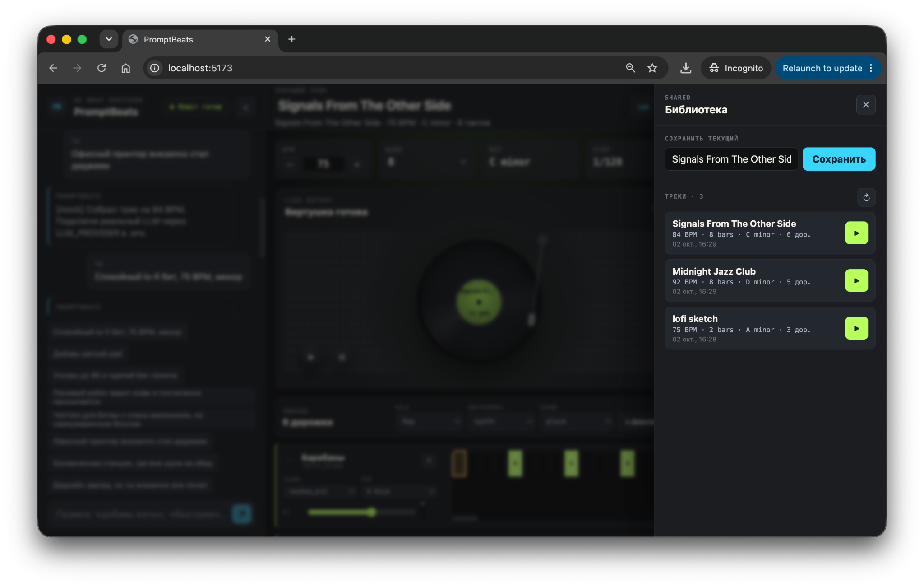924x587 pixels.
Task: Click the 75 BPM track details line
Action: point(741,330)
